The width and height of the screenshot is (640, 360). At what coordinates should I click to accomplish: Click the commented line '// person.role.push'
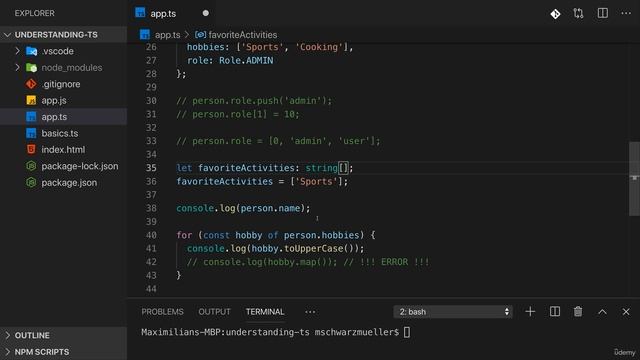[x=254, y=101]
